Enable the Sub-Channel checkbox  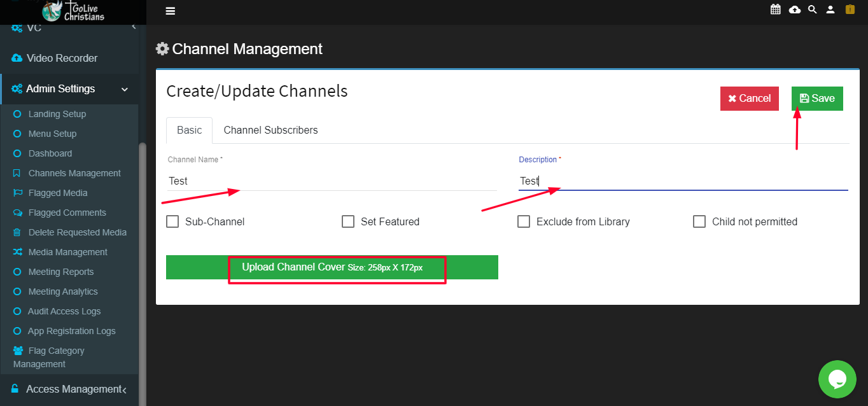click(x=172, y=221)
